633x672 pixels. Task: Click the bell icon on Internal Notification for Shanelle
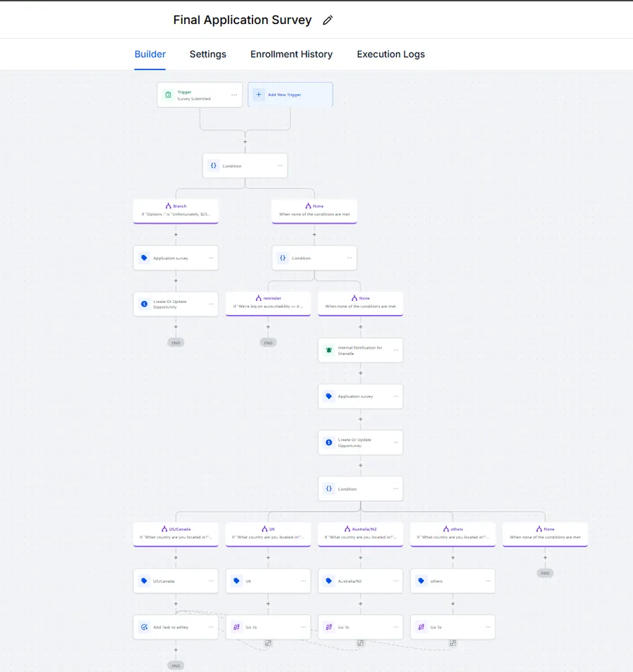pos(329,350)
